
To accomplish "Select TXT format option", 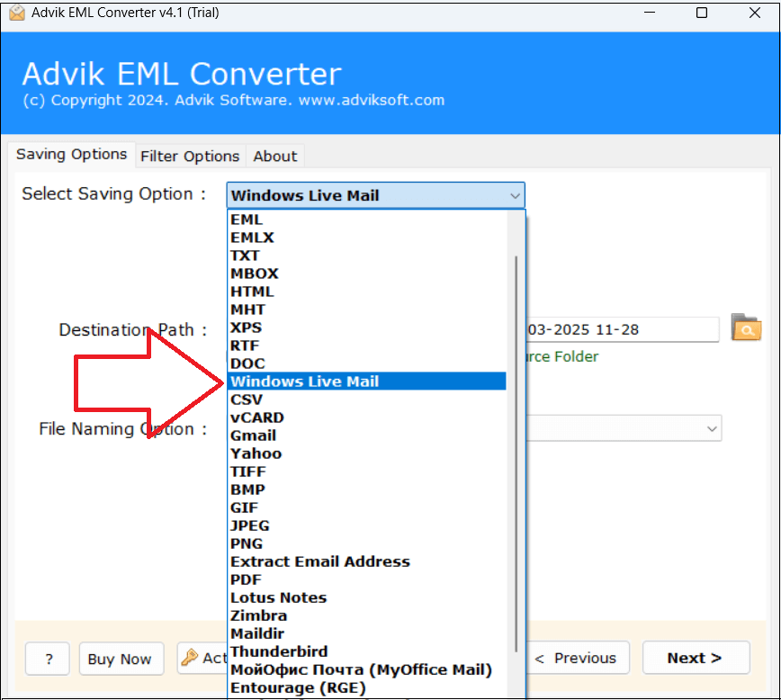I will (x=366, y=256).
